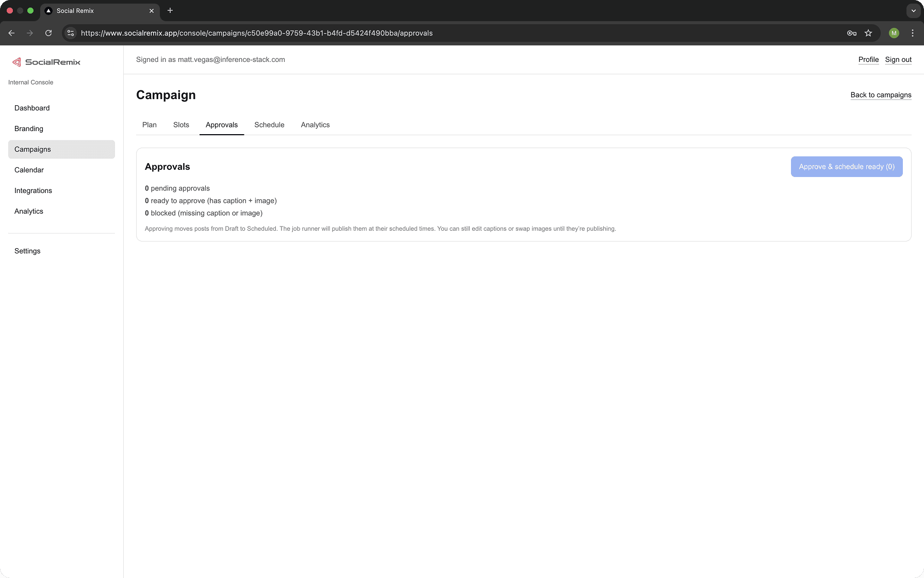Open the site information icon in address bar

click(x=71, y=33)
